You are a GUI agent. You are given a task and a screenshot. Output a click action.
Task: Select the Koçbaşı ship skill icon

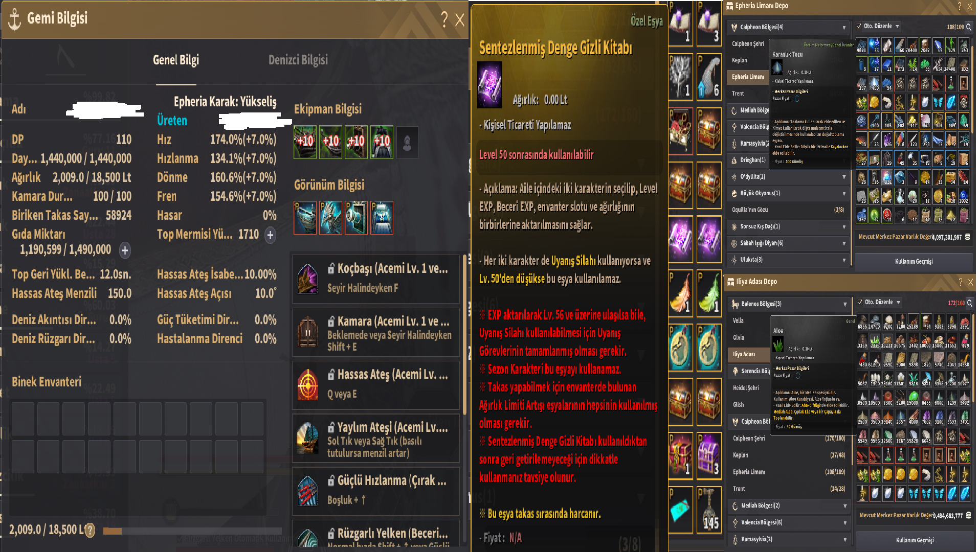(308, 280)
